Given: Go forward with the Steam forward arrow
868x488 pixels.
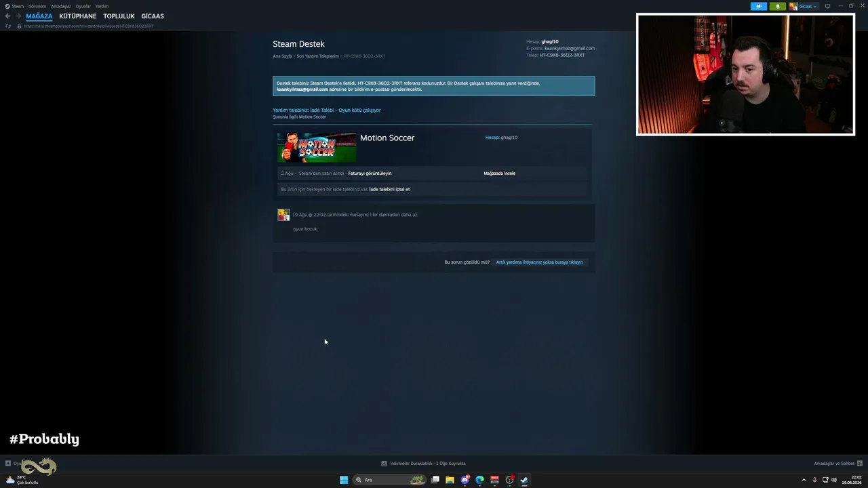Looking at the screenshot, I should (18, 16).
